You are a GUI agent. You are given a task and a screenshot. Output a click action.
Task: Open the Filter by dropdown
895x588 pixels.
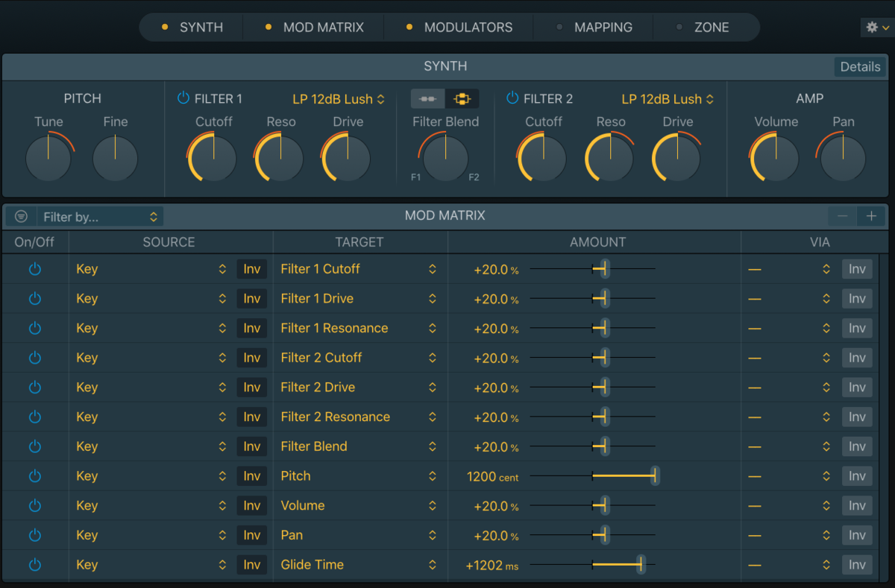point(100,217)
